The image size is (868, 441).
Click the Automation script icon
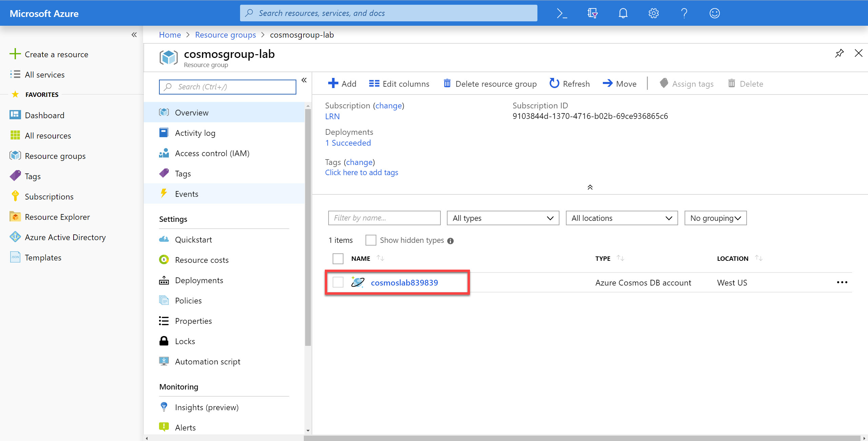164,361
